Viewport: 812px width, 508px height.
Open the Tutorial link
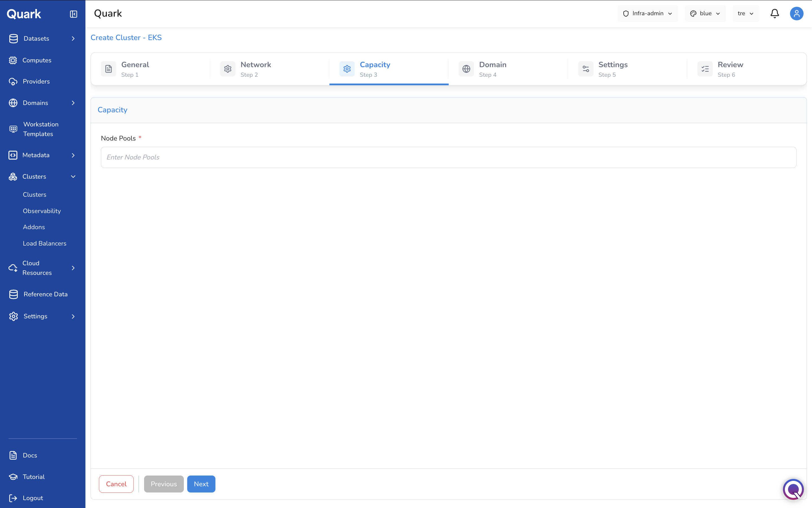34,477
